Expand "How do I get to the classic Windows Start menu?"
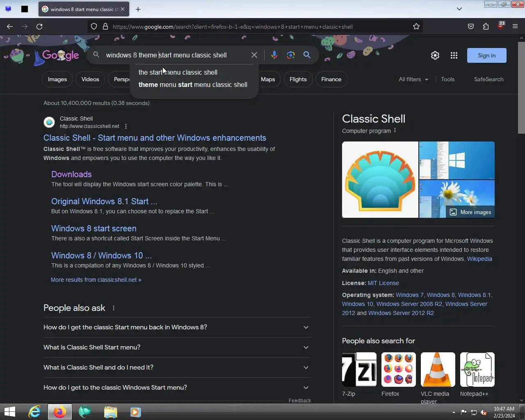 click(177, 388)
